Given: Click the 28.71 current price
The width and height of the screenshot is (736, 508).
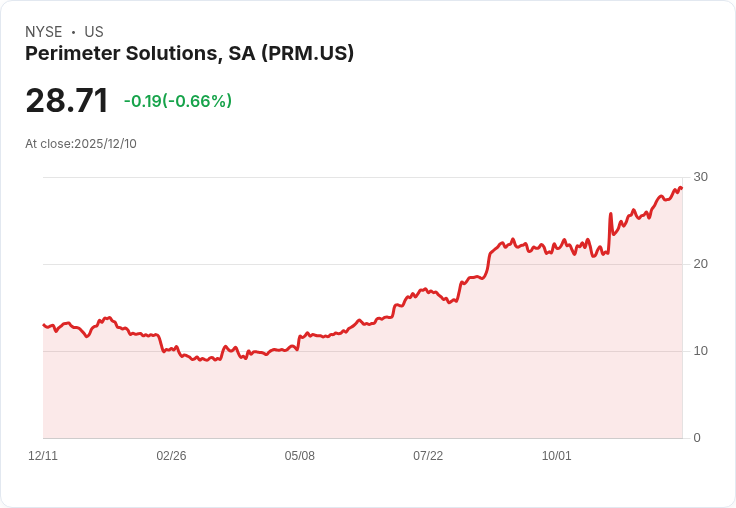Looking at the screenshot, I should [x=67, y=101].
